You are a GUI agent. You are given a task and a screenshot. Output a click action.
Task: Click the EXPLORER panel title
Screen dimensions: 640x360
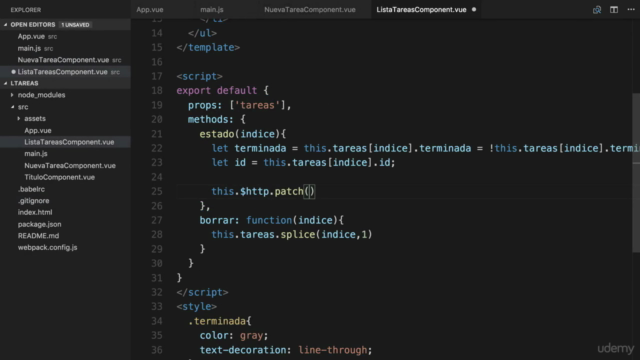pyautogui.click(x=26, y=10)
